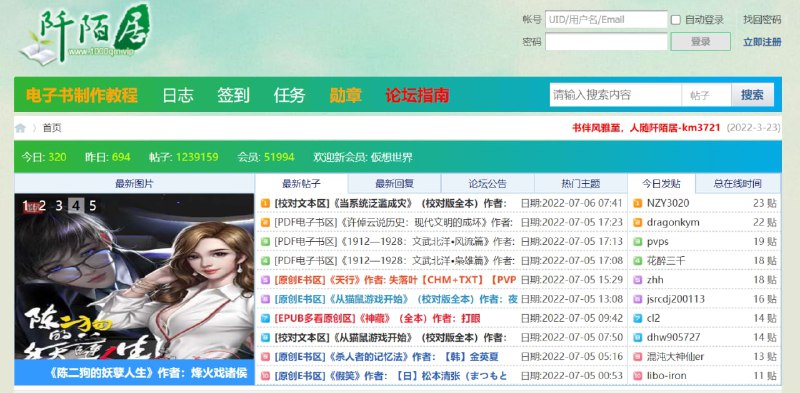This screenshot has height=393, width=800.
Task: Open 当系统泛滥成灾 post link
Action: tap(390, 203)
